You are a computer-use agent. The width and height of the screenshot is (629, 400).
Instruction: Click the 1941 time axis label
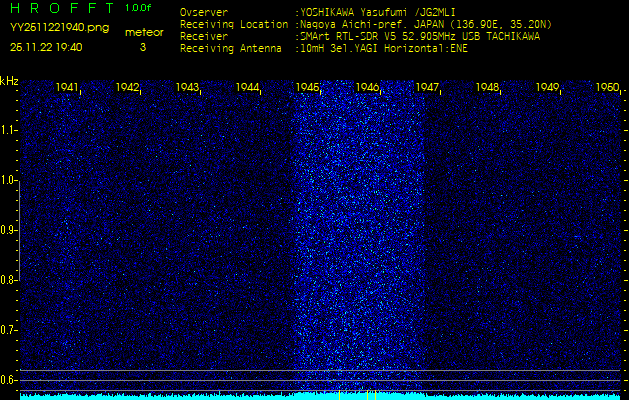(x=67, y=87)
